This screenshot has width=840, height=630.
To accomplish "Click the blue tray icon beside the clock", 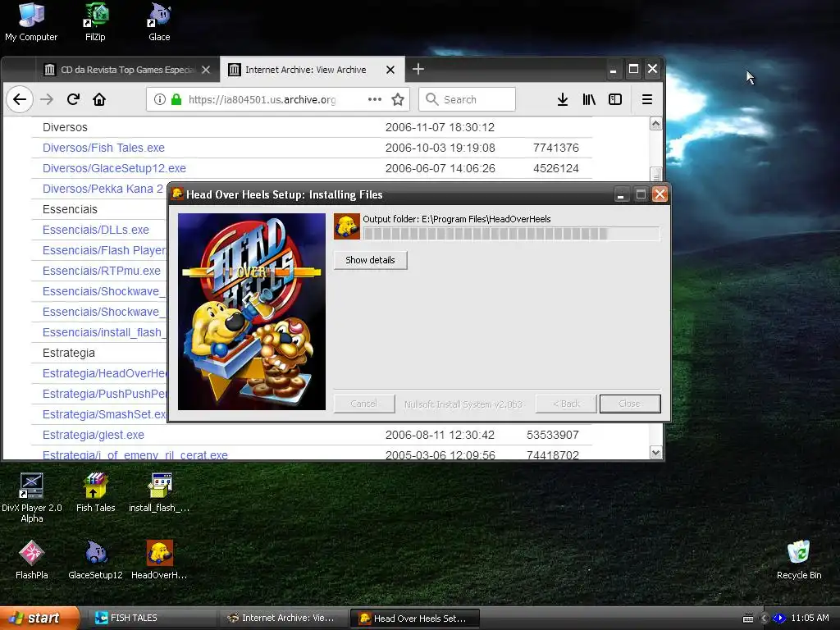I will click(x=779, y=619).
